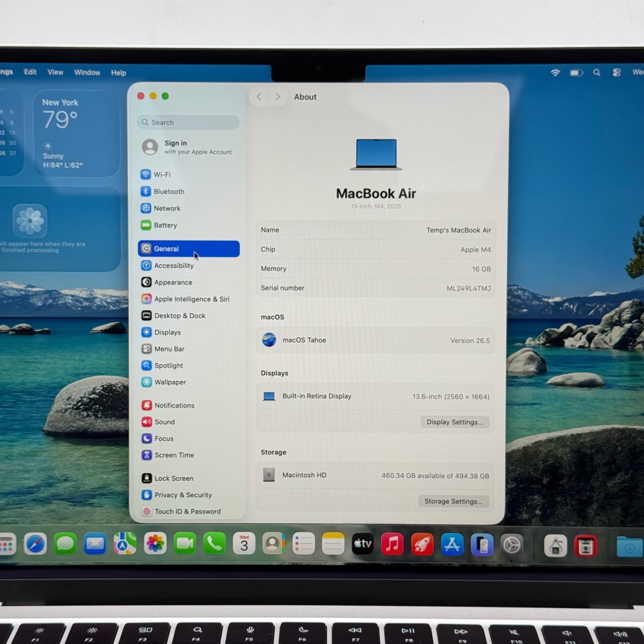The image size is (644, 644).
Task: Launch App Store from the Dock
Action: pyautogui.click(x=452, y=544)
